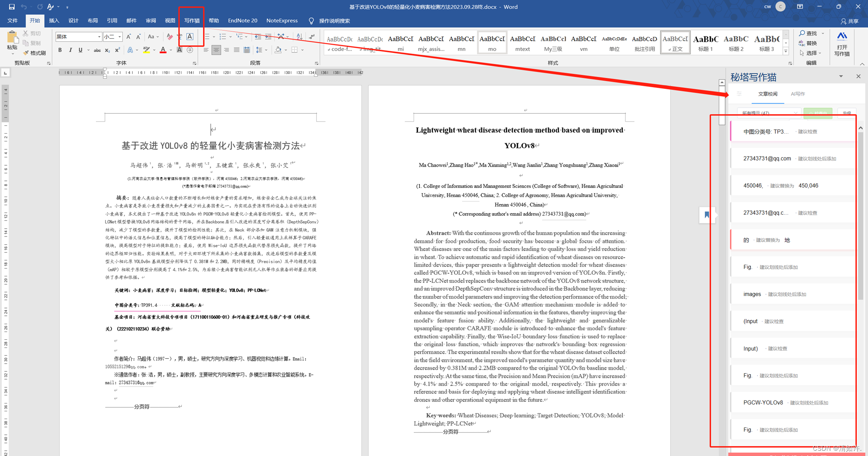This screenshot has height=456, width=868.
Task: Open the Change Case (Aa) dropdown
Action: [x=153, y=37]
